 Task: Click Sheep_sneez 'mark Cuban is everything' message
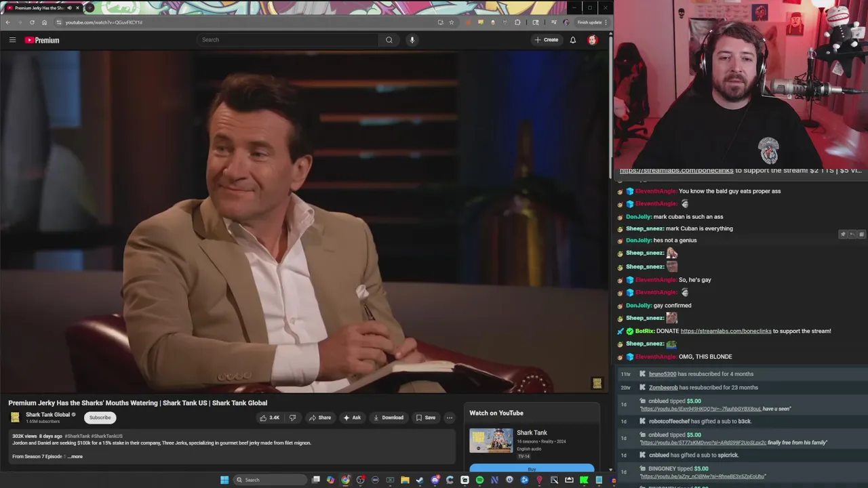click(699, 228)
